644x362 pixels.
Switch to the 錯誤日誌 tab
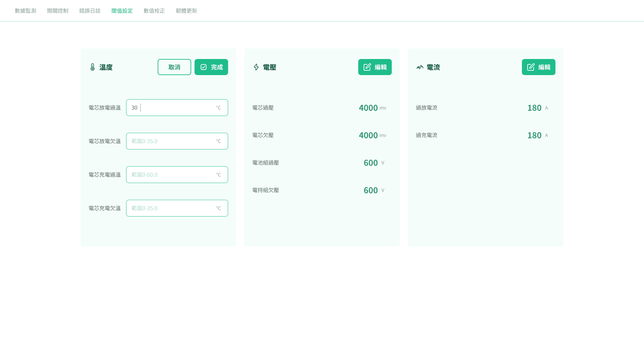click(x=90, y=10)
